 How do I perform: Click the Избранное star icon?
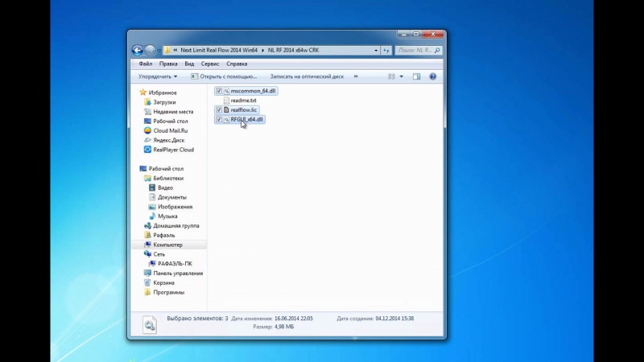143,93
